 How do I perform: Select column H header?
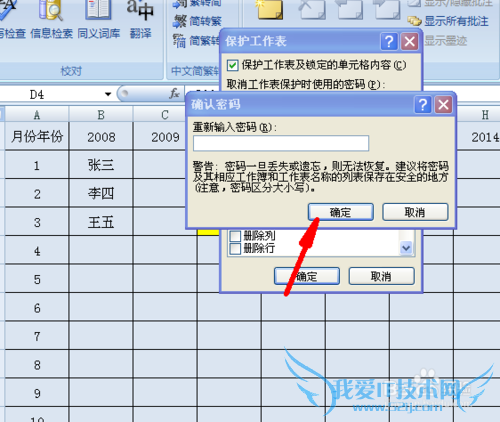480,114
